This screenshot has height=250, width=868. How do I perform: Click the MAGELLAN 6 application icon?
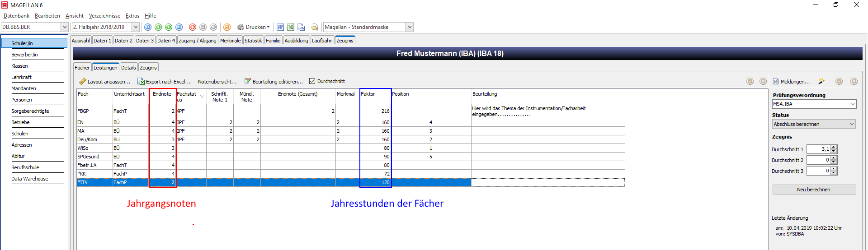click(x=5, y=5)
